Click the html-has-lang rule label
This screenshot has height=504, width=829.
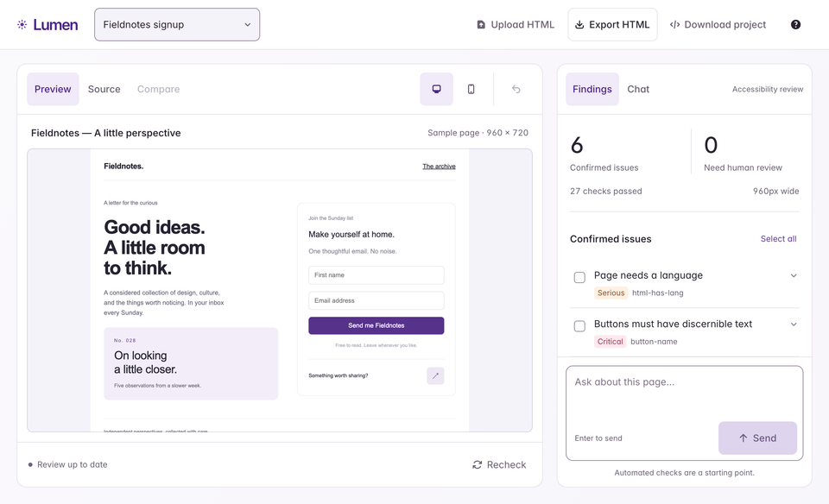coord(658,293)
